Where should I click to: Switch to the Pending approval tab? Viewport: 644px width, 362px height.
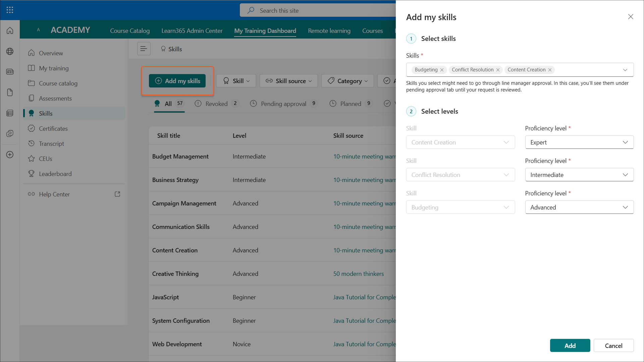coord(283,104)
